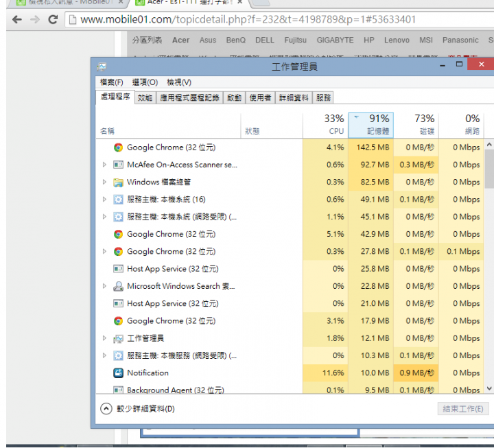Sort processes by the 記憶體 column
Viewport: 494px width, 448px height.
[x=370, y=125]
